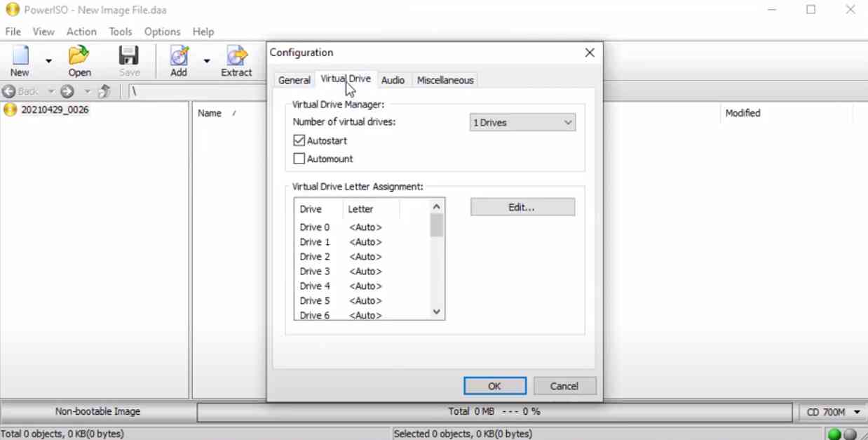Go Back using the navigation arrow icon
868x440 pixels.
click(x=9, y=91)
